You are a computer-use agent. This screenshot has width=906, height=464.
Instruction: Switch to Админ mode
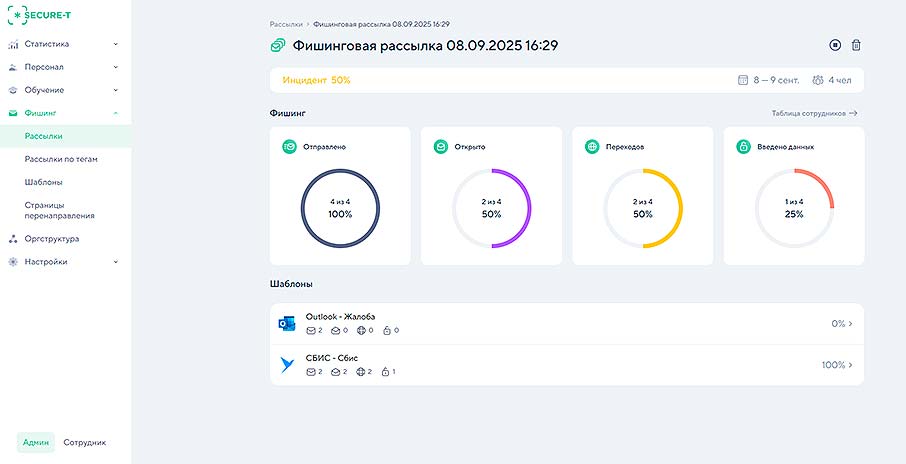pyautogui.click(x=36, y=443)
